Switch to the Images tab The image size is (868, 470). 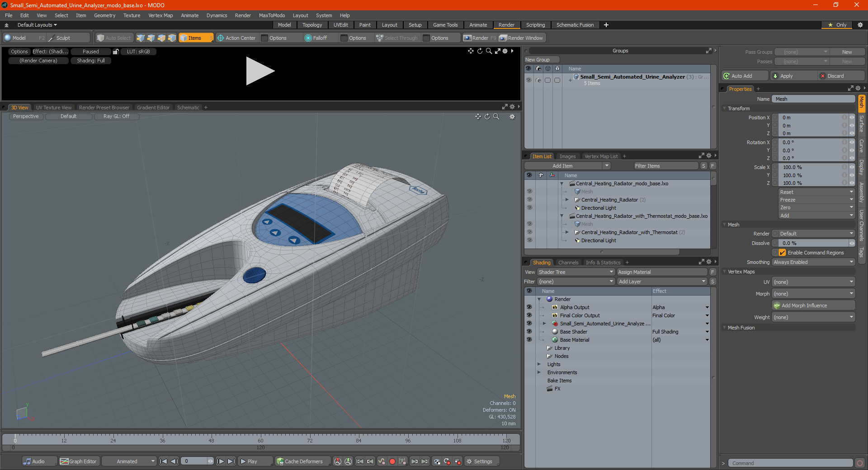[x=567, y=156]
